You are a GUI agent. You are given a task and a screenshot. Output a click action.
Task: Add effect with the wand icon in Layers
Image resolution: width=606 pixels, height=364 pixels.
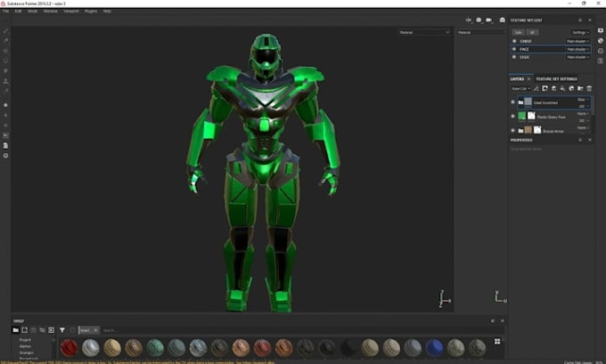pos(536,88)
